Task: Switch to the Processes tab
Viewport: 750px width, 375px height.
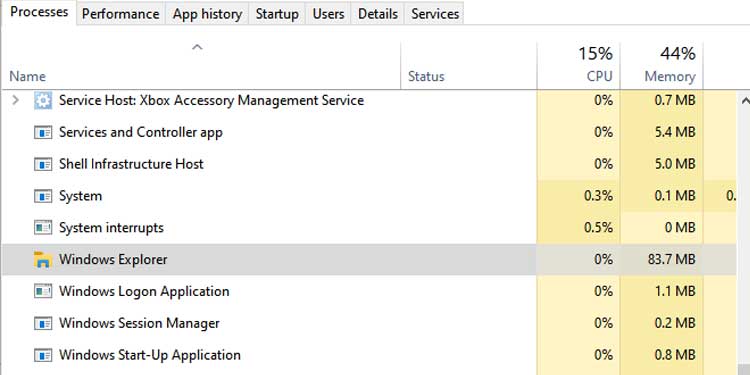Action: (39, 12)
